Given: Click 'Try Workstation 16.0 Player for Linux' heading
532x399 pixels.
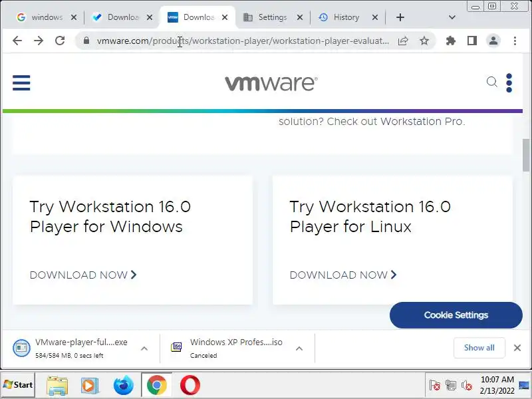Looking at the screenshot, I should coord(370,217).
